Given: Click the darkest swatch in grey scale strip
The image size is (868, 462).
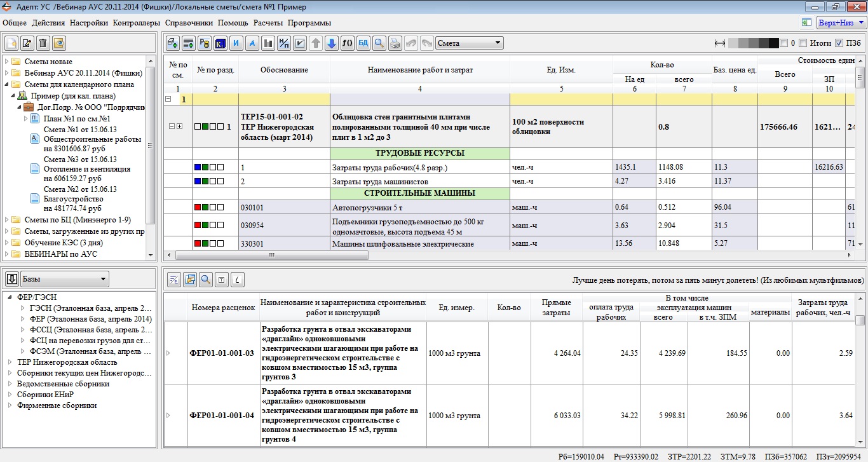Looking at the screenshot, I should (x=773, y=43).
